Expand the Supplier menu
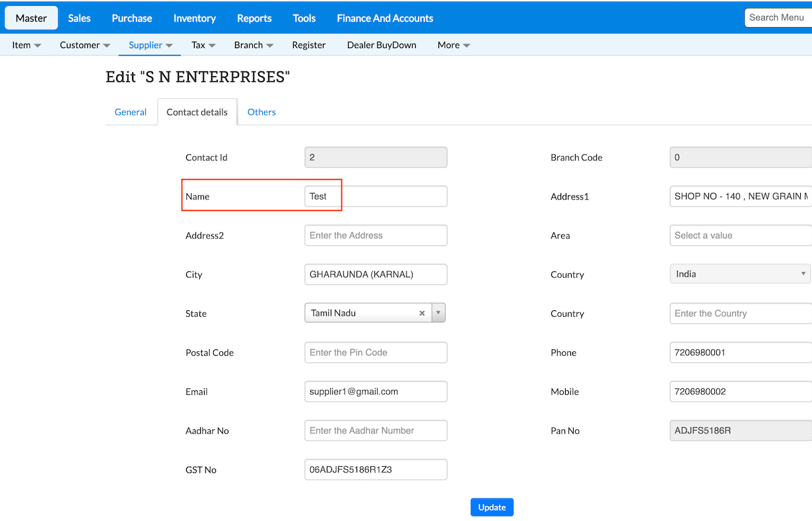This screenshot has width=812, height=521. tap(150, 45)
